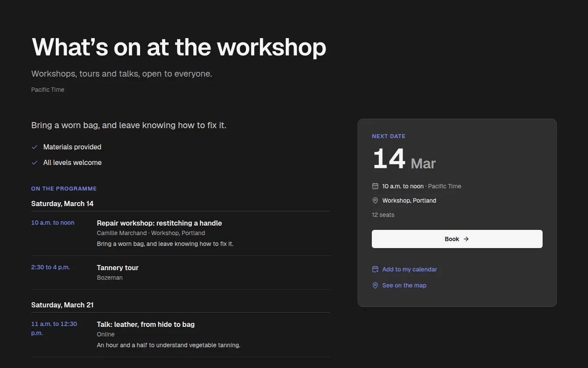Click the Workshop, Portland location text in the card

click(x=409, y=200)
